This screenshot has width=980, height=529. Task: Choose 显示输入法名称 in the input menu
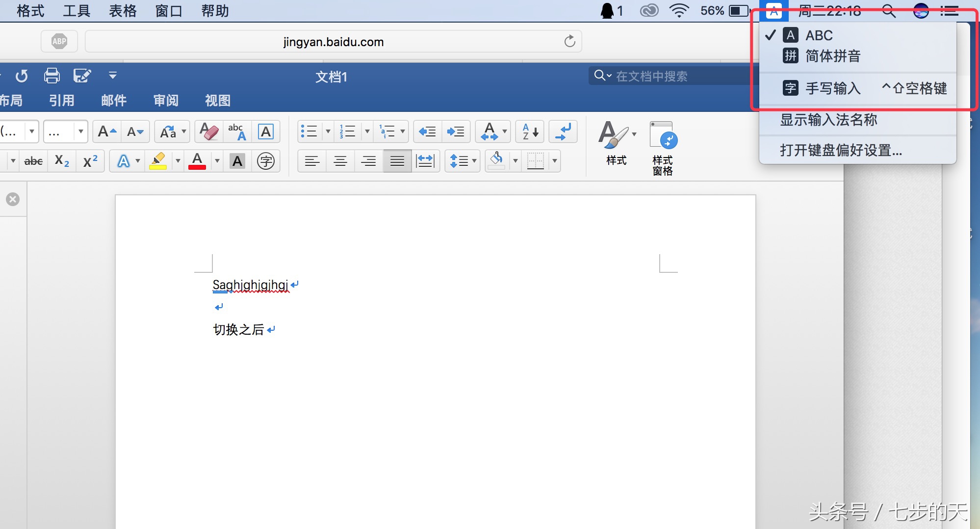pos(858,120)
